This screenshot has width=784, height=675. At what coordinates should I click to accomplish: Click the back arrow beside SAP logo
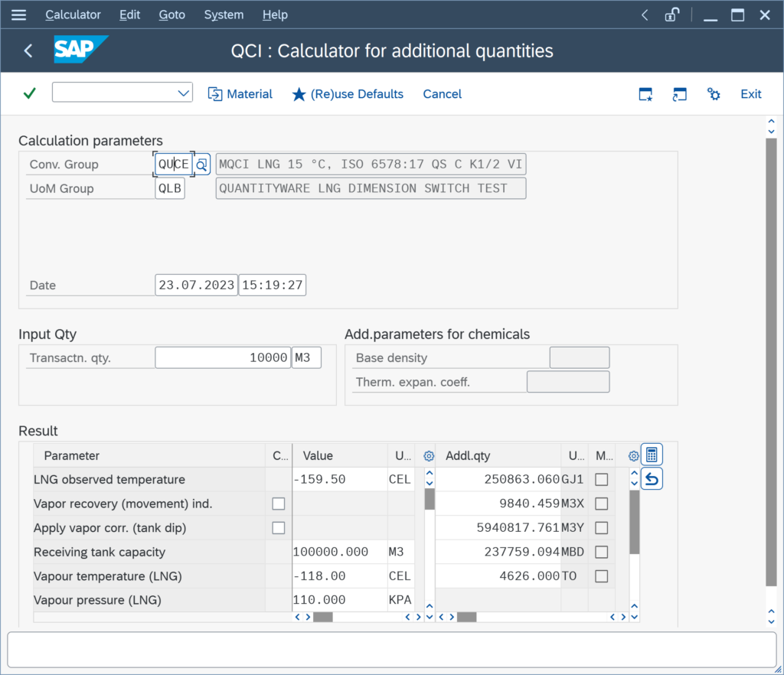click(x=28, y=51)
